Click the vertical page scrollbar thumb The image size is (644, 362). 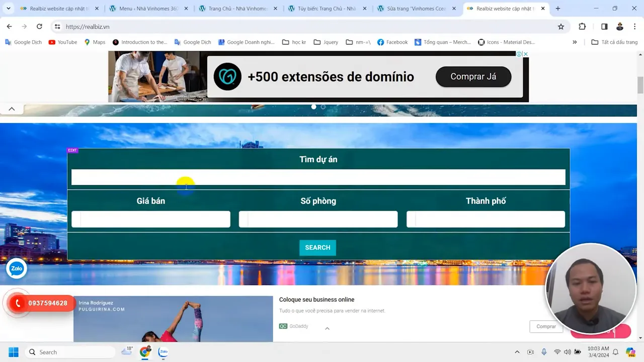(640, 85)
